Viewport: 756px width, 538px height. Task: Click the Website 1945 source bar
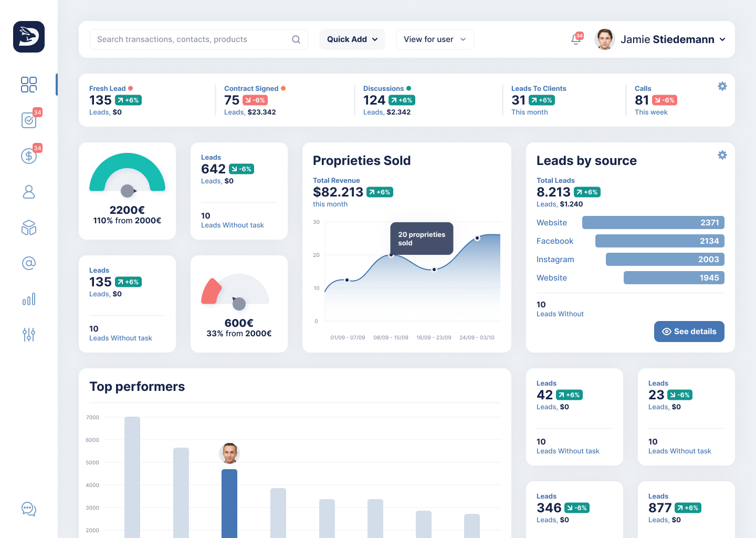tap(674, 278)
